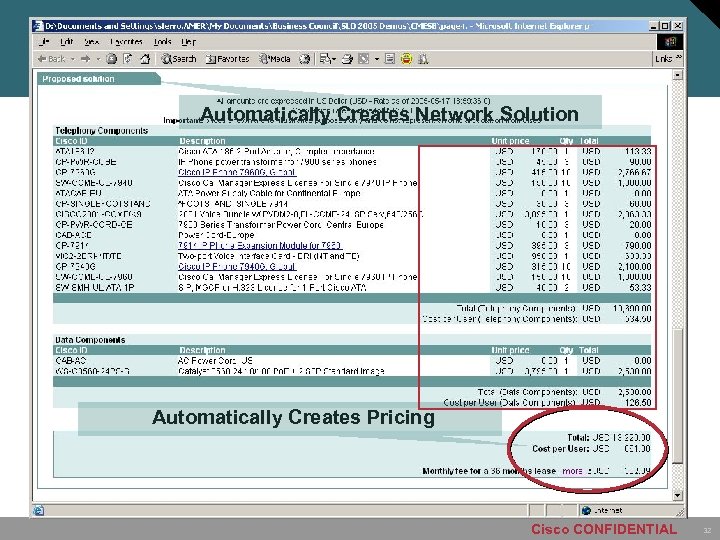
Task: Open the Forward history dropdown arrow
Action: pos(98,59)
